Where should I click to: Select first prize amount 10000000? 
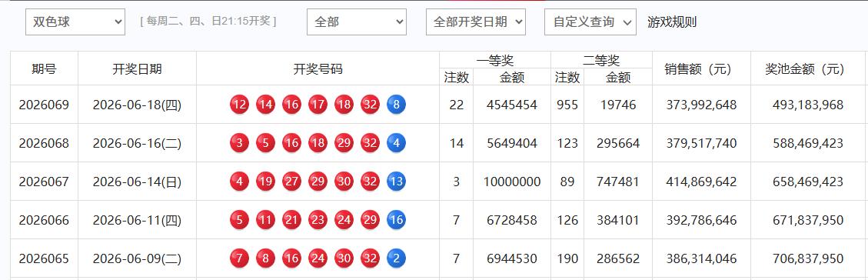(x=512, y=182)
